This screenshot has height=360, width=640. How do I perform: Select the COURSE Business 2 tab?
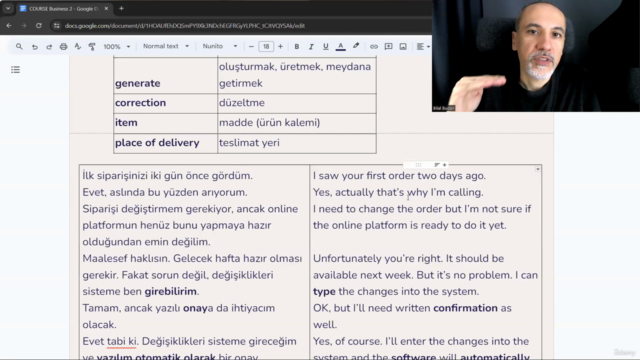point(63,9)
